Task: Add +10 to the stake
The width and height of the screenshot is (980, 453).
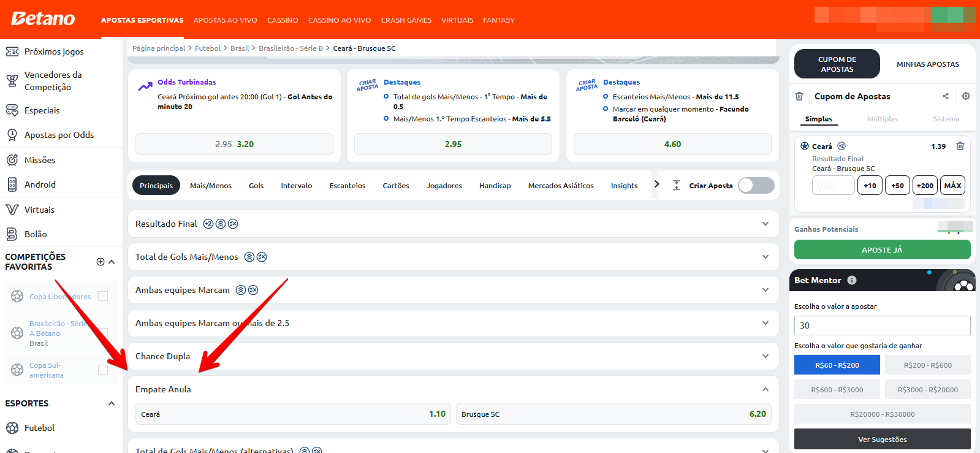Action: click(x=870, y=185)
